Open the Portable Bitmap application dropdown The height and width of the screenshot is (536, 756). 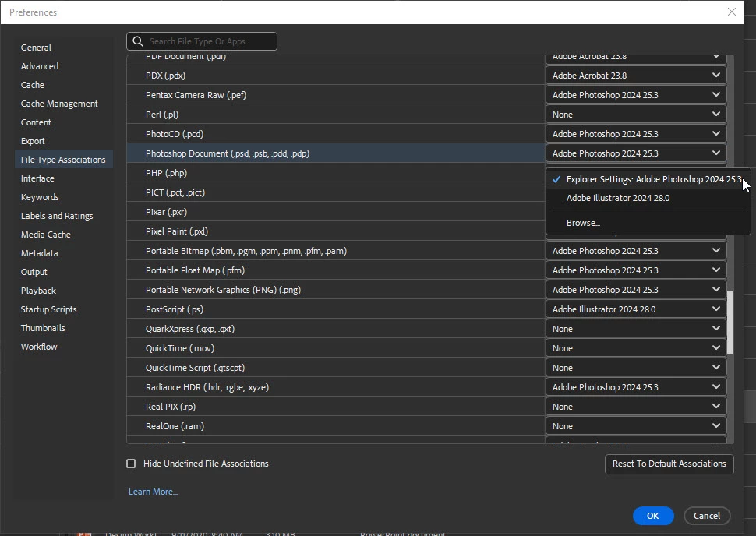pos(636,251)
